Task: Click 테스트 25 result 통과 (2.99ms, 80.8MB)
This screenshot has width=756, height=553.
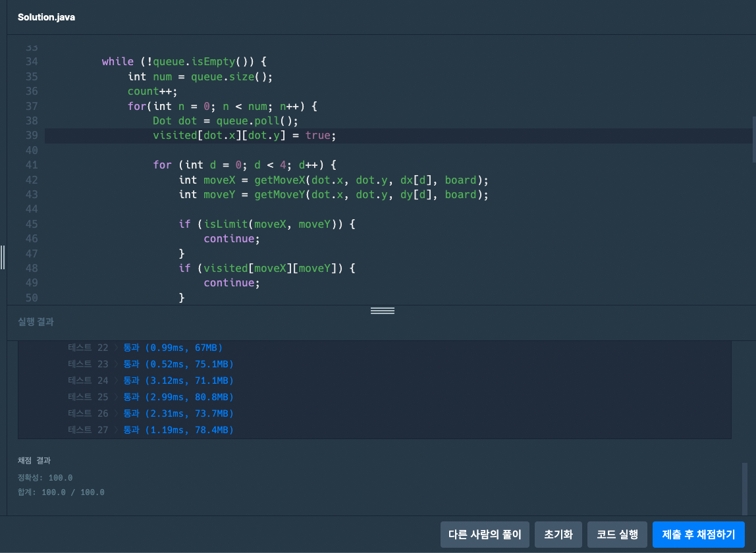Action: [178, 397]
